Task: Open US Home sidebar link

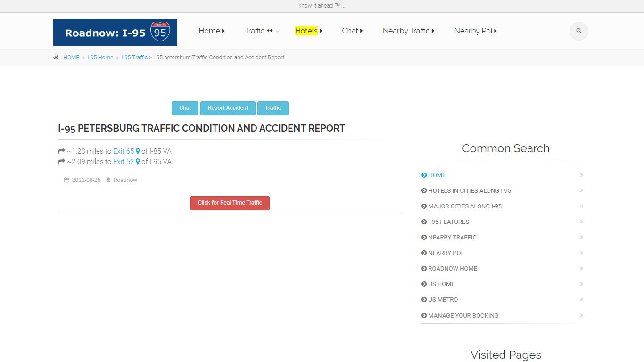Action: pyautogui.click(x=441, y=284)
